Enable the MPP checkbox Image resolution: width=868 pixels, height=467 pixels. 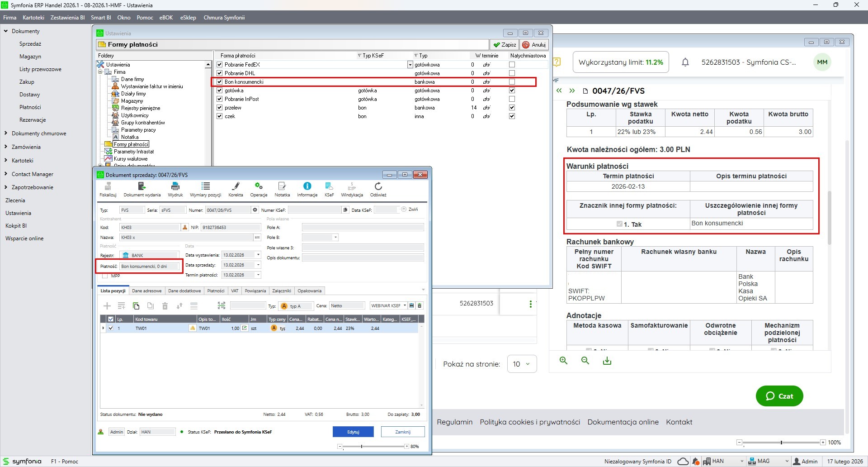coord(105,276)
